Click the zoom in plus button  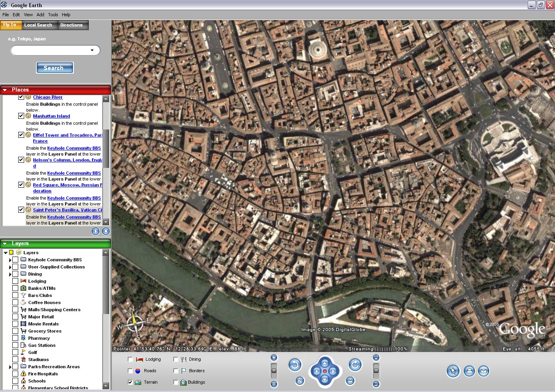[274, 358]
